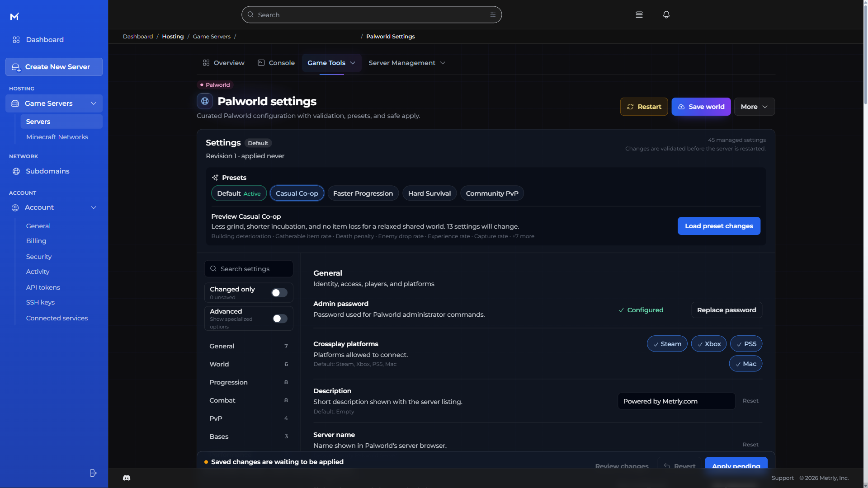Click the Restart button
This screenshot has height=488, width=868.
pyautogui.click(x=644, y=107)
